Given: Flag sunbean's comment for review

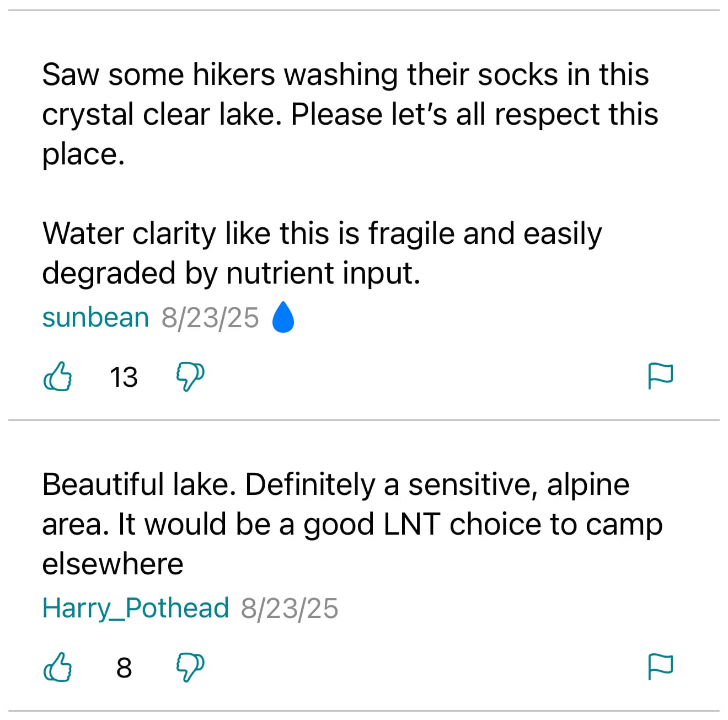Looking at the screenshot, I should 660,376.
